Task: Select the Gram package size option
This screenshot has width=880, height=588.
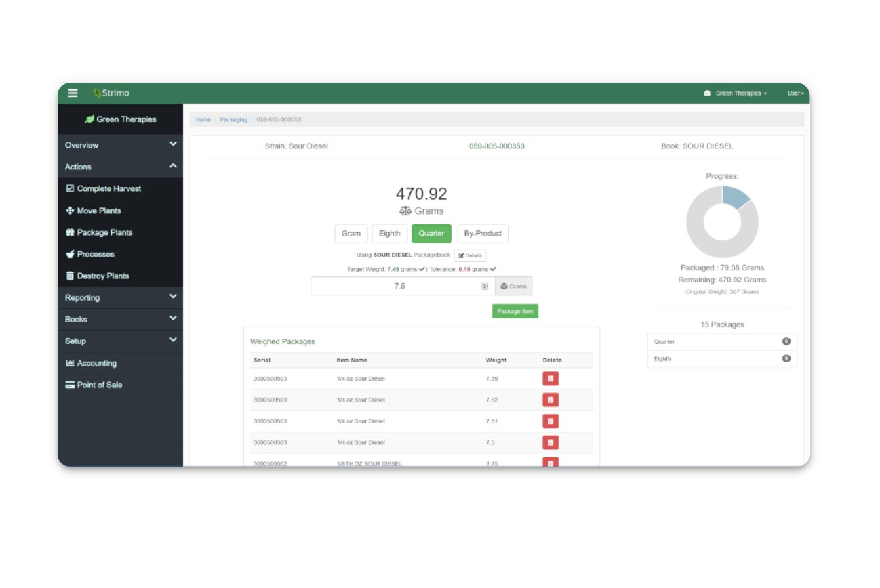Action: pos(351,234)
